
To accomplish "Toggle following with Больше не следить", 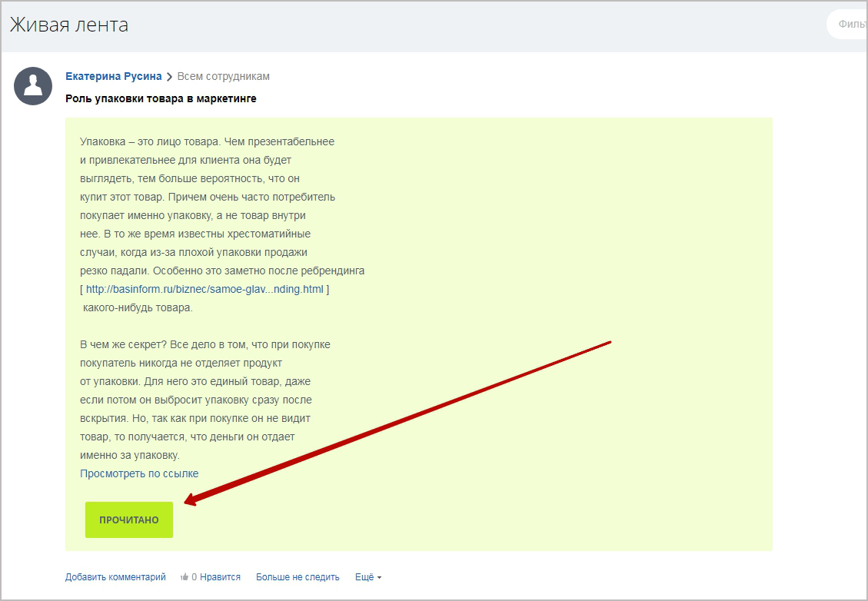I will click(298, 577).
